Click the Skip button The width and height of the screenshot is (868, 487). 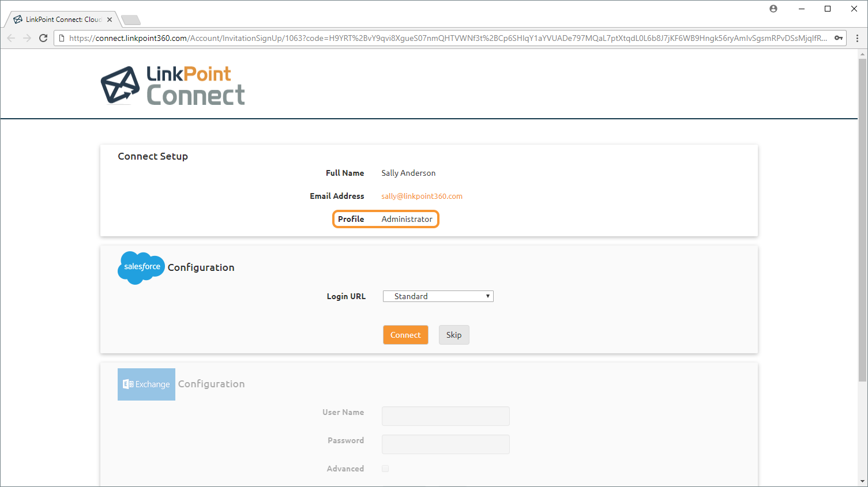(454, 335)
